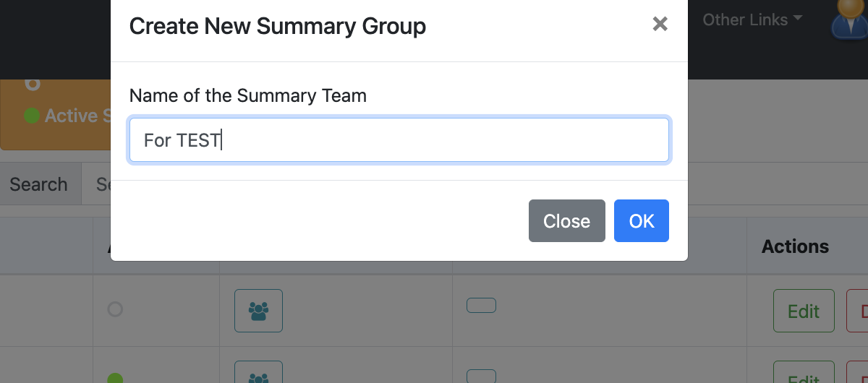Viewport: 868px width, 383px height.
Task: Click the green Active indicator on the orange card
Action: (x=32, y=116)
